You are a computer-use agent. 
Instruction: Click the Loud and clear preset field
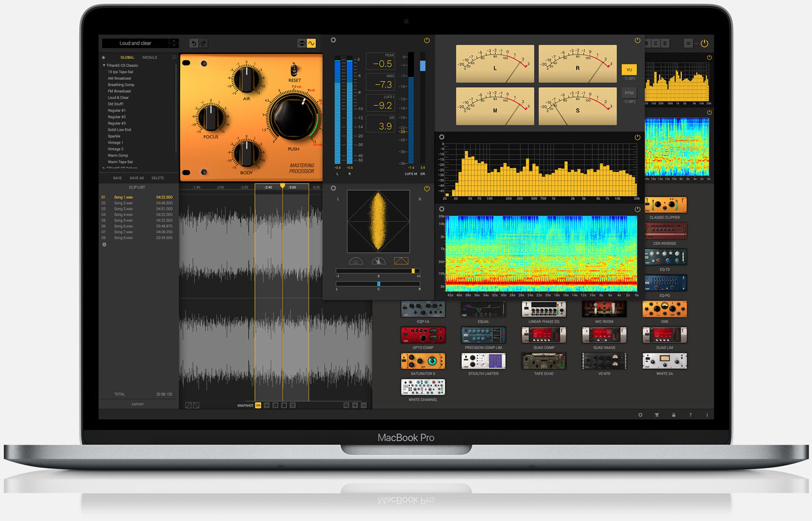click(x=135, y=43)
